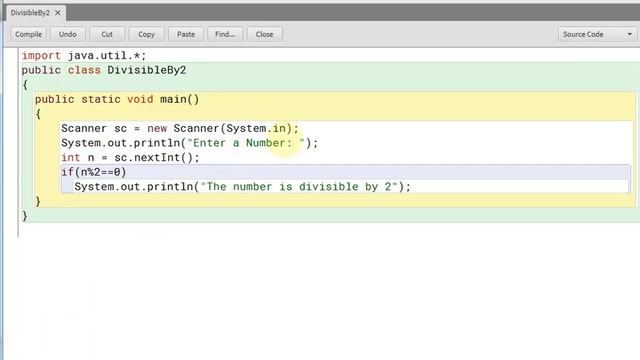Click the 'divisible by 2' println line

tap(242, 187)
